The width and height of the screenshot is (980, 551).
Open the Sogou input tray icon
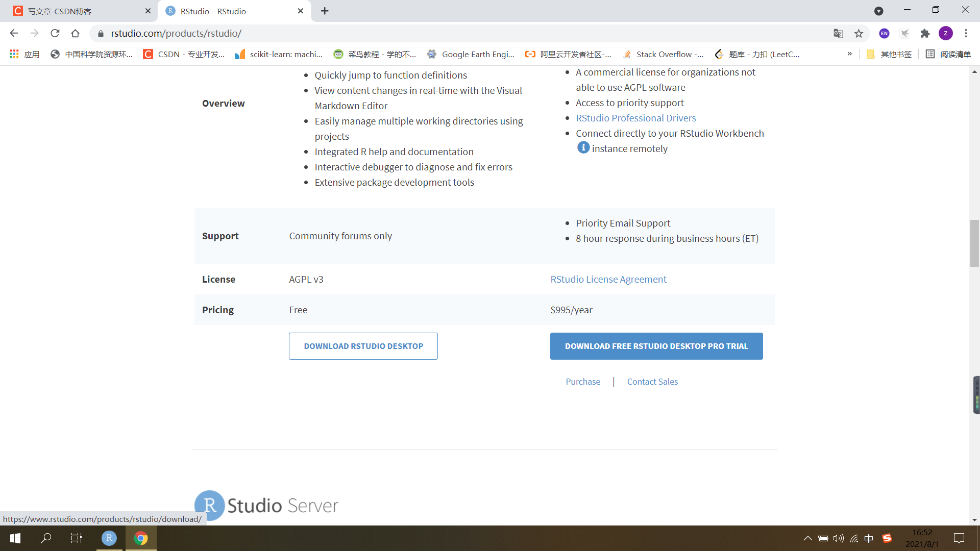[887, 538]
